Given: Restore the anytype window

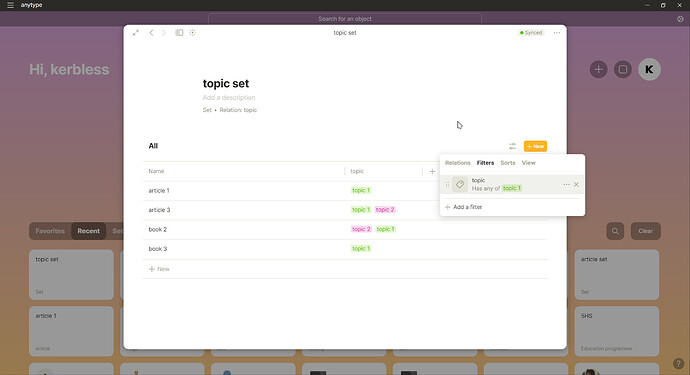Looking at the screenshot, I should coord(663,5).
